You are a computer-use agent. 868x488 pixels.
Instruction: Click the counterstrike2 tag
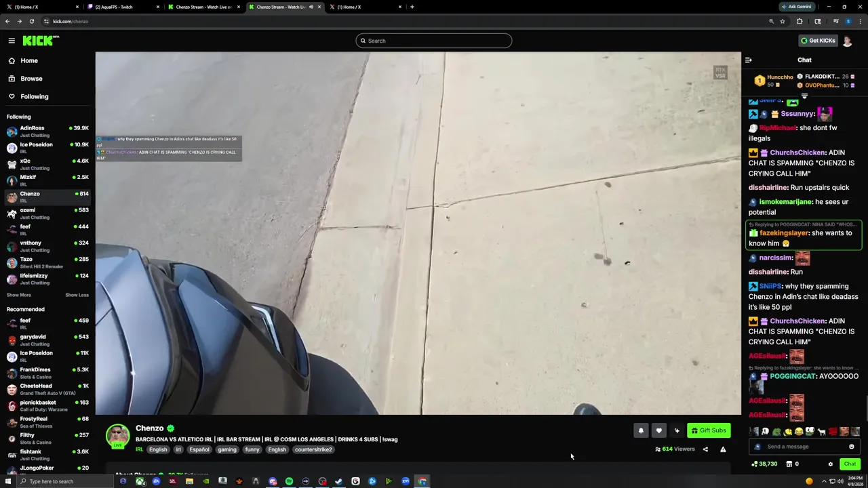click(x=313, y=449)
